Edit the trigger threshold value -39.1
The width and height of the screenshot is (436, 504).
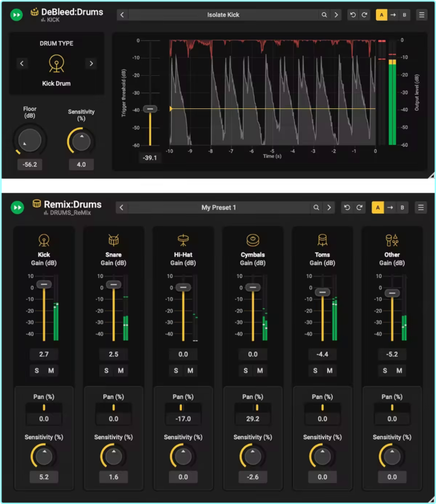(x=150, y=158)
